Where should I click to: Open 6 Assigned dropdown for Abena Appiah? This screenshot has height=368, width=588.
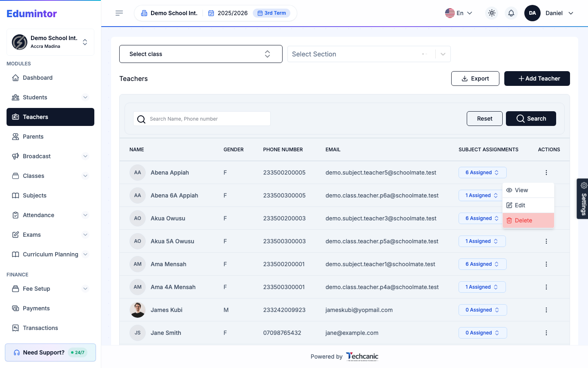[483, 173]
